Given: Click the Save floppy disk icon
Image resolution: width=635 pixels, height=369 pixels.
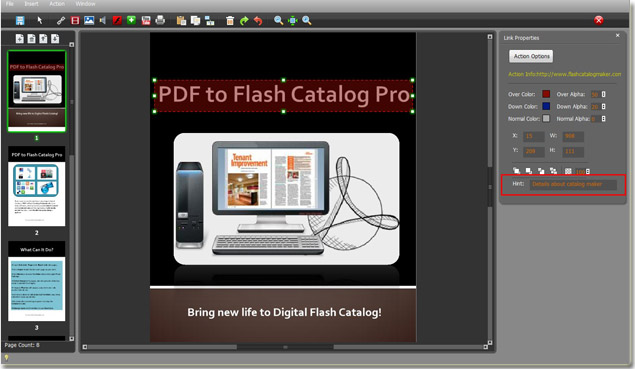Looking at the screenshot, I should pyautogui.click(x=20, y=20).
